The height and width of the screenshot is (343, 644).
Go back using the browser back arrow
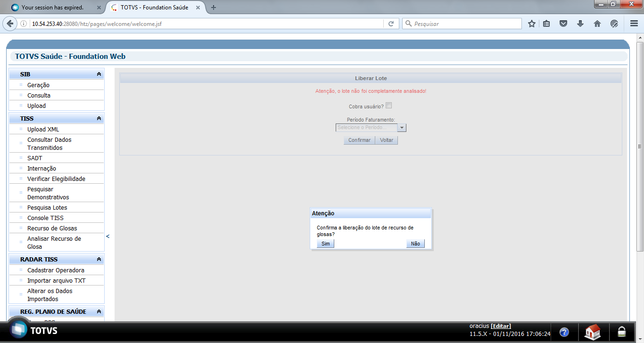point(10,24)
